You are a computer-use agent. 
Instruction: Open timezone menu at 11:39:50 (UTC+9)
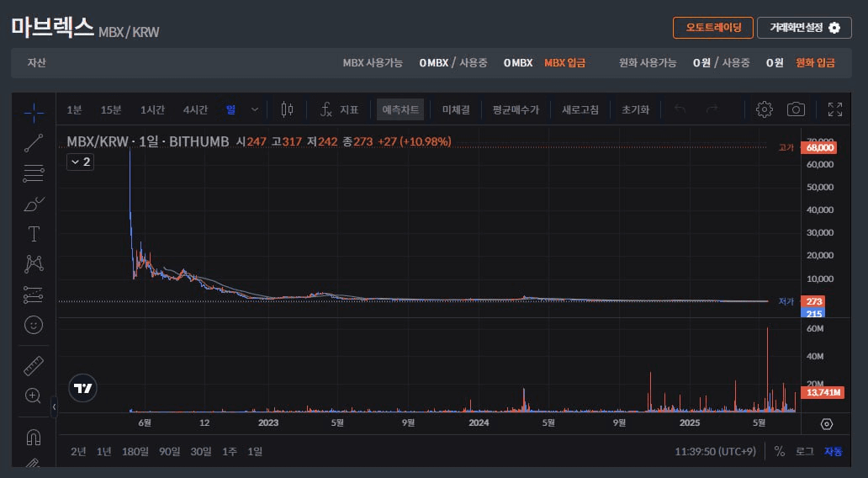[x=715, y=451]
